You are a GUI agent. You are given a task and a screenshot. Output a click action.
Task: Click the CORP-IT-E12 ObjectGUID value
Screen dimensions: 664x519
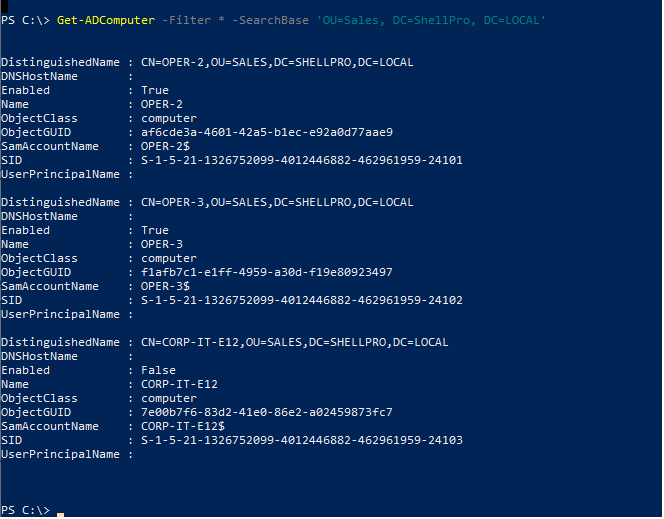pos(267,412)
